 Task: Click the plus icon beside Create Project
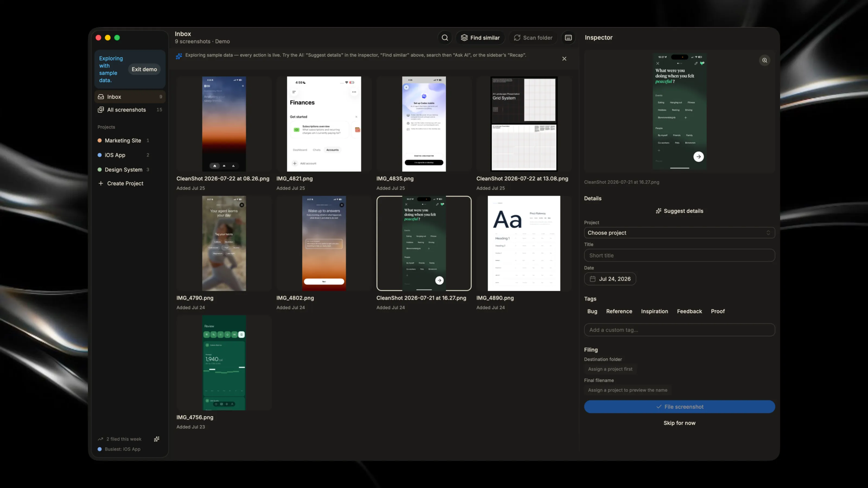[x=101, y=183]
